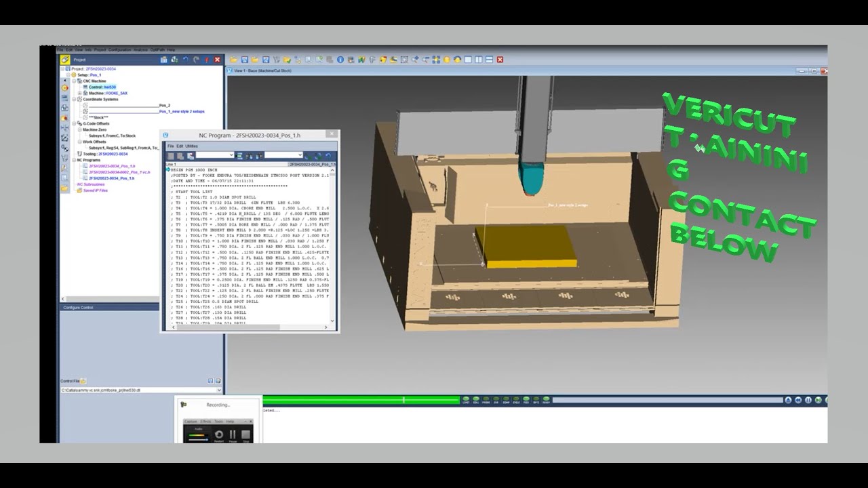868x488 pixels.
Task: Click the Open Project folder icon in main toolbar
Action: (x=233, y=60)
